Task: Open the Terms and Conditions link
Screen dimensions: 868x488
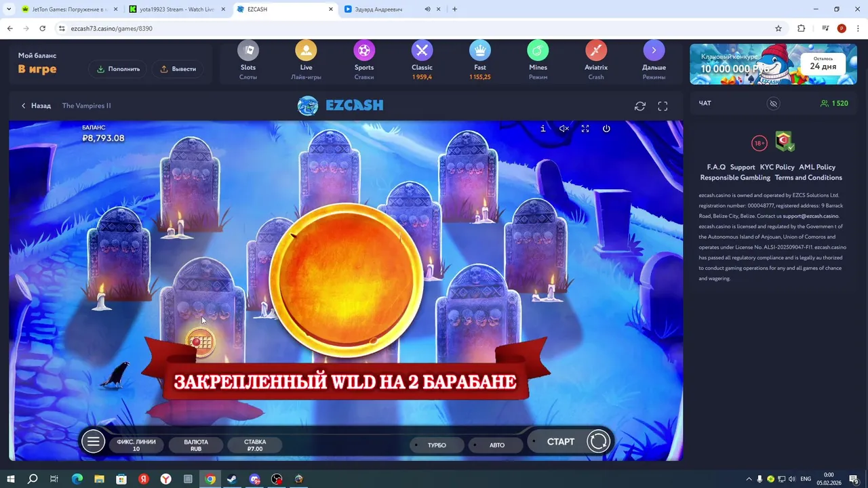Action: click(808, 178)
